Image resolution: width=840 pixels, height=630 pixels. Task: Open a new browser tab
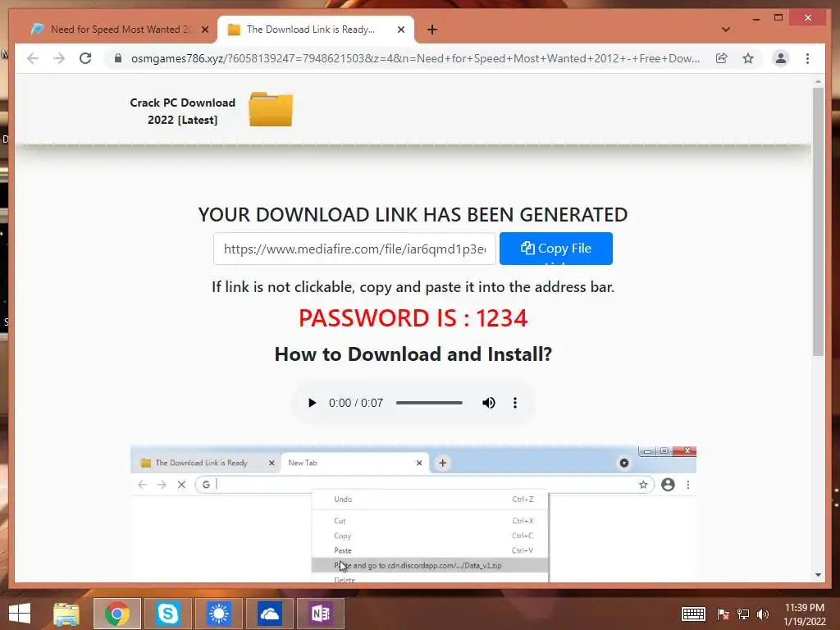click(x=432, y=30)
